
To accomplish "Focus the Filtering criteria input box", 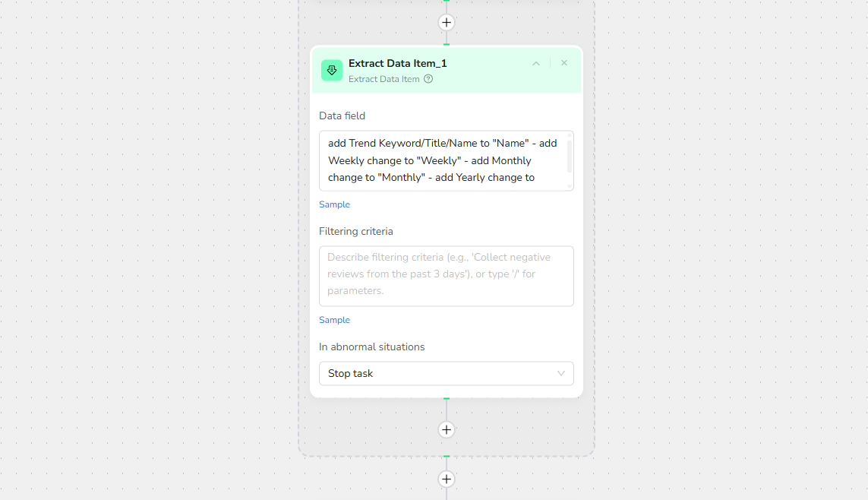I will (446, 275).
